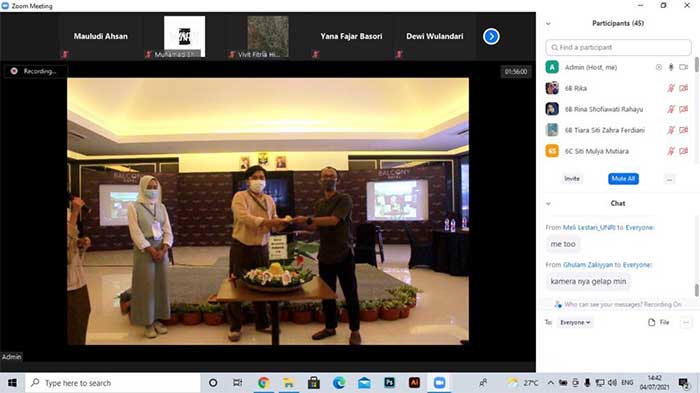Click the File attachment button in chat
Viewport: 700px width, 393px height.
pos(658,322)
